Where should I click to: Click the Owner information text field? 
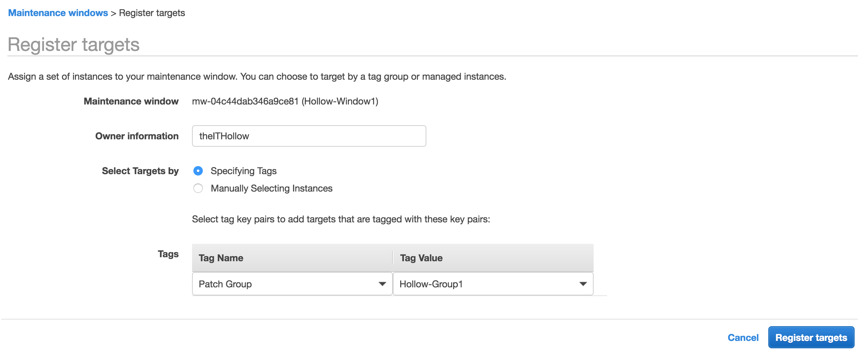308,136
